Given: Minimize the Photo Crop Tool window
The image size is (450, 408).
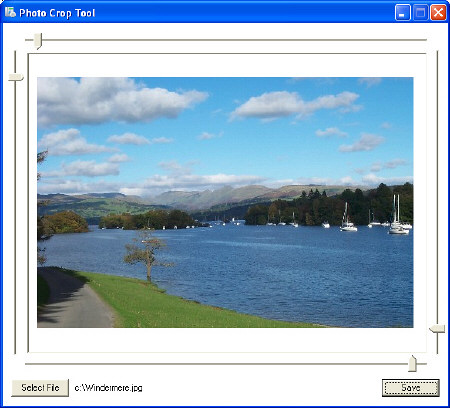Looking at the screenshot, I should point(402,13).
